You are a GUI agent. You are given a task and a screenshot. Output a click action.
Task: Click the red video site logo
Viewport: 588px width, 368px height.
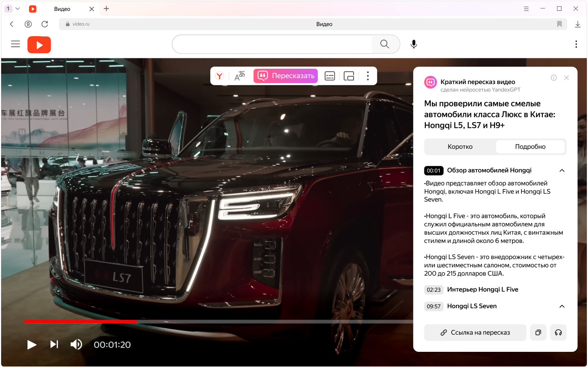[x=39, y=45]
